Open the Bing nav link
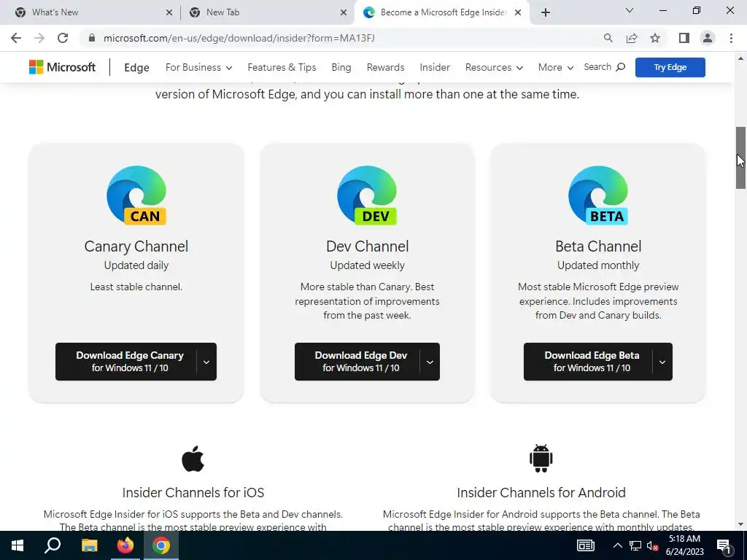This screenshot has height=560, width=747. [341, 67]
